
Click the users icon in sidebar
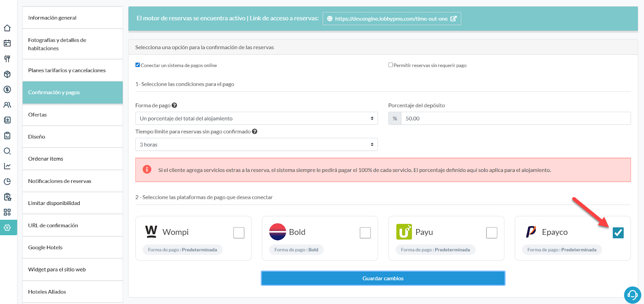pyautogui.click(x=7, y=105)
